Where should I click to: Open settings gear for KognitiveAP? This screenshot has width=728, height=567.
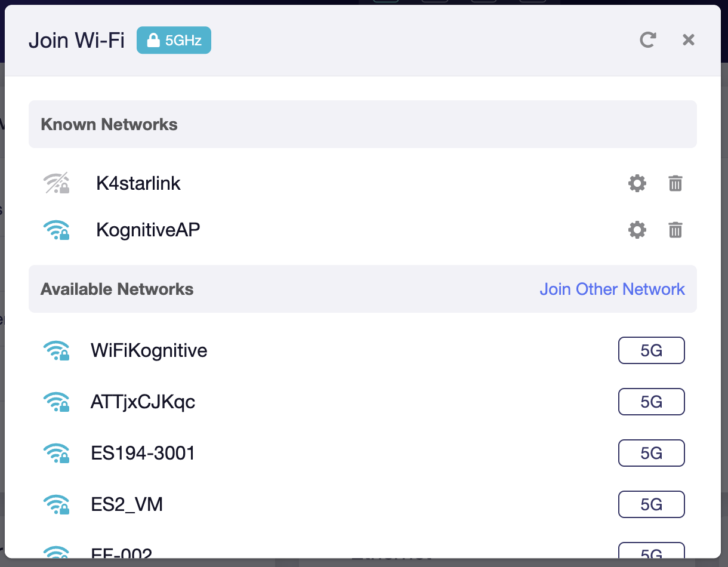tap(637, 230)
